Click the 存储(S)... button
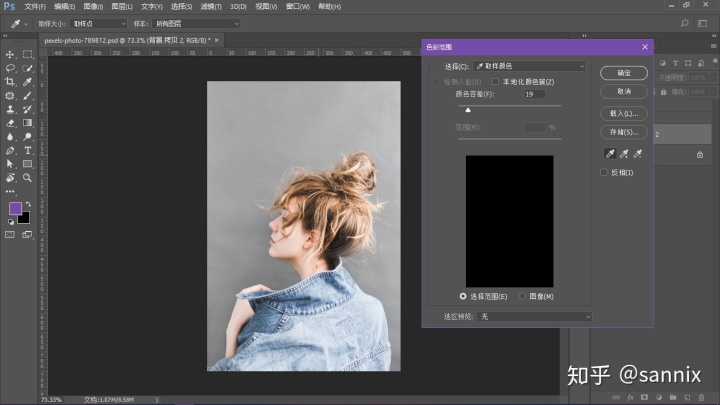 (x=624, y=132)
